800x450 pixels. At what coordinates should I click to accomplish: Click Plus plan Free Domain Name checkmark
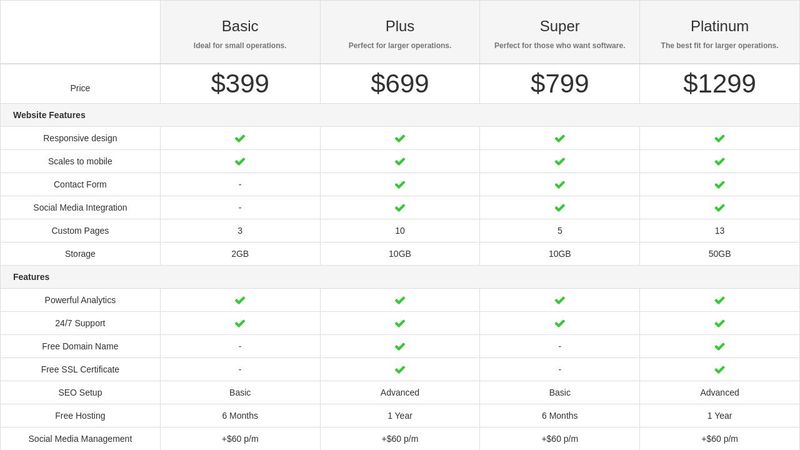tap(400, 346)
